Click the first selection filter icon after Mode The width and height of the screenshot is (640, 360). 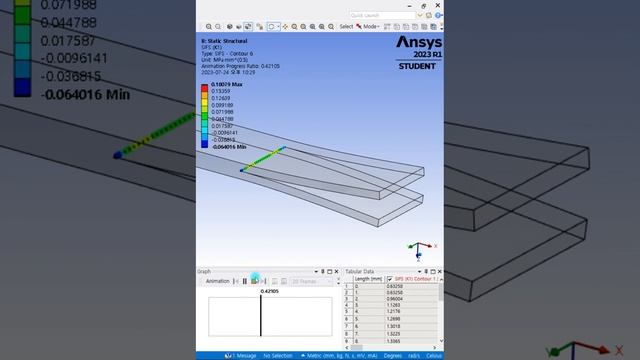tap(387, 27)
